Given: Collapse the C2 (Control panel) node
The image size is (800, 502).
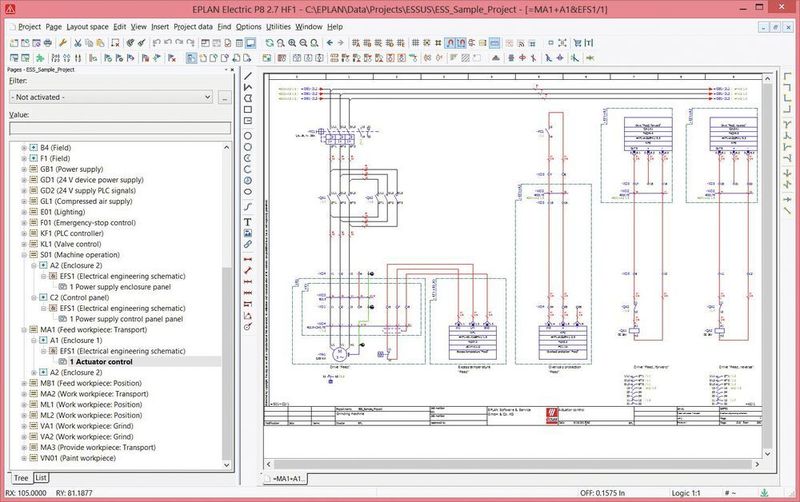Looking at the screenshot, I should (x=34, y=297).
